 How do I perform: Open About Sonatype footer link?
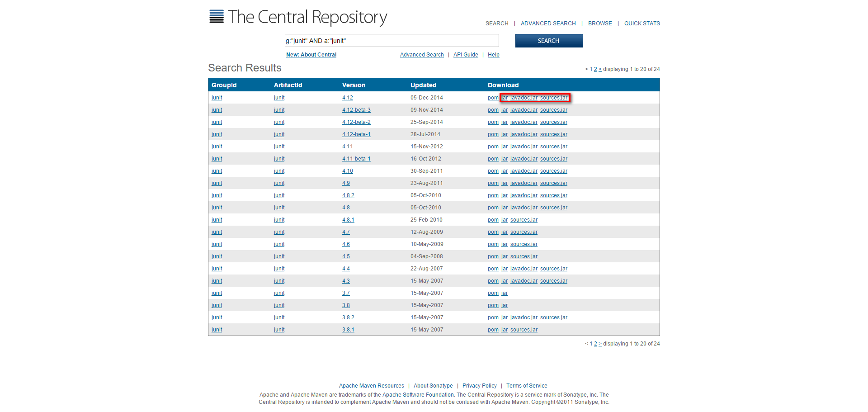click(433, 386)
